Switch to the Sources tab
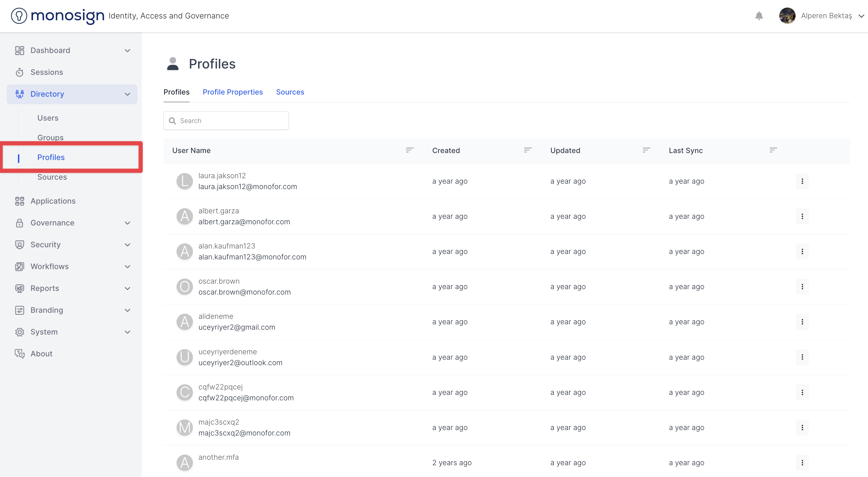This screenshot has height=477, width=868. [290, 92]
